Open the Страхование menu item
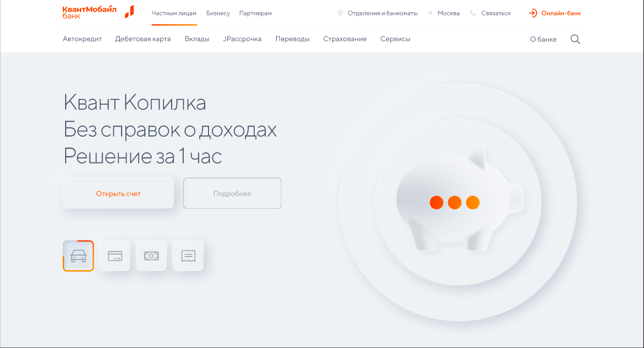This screenshot has width=644, height=348. tap(345, 39)
